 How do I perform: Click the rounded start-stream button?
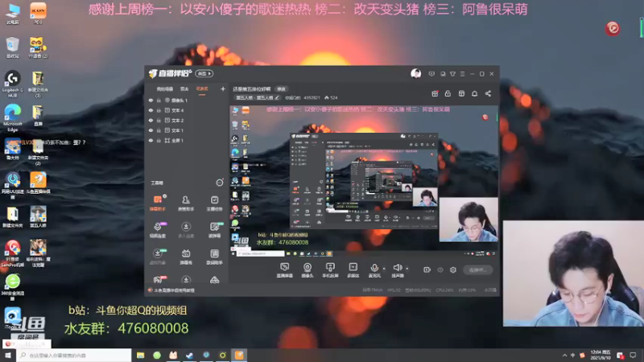coord(477,269)
